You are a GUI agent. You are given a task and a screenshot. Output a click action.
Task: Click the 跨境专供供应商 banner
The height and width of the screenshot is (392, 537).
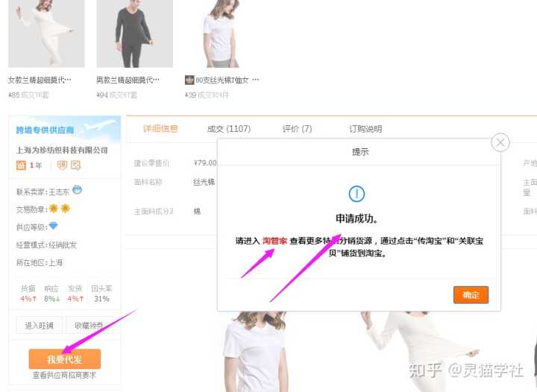[65, 130]
